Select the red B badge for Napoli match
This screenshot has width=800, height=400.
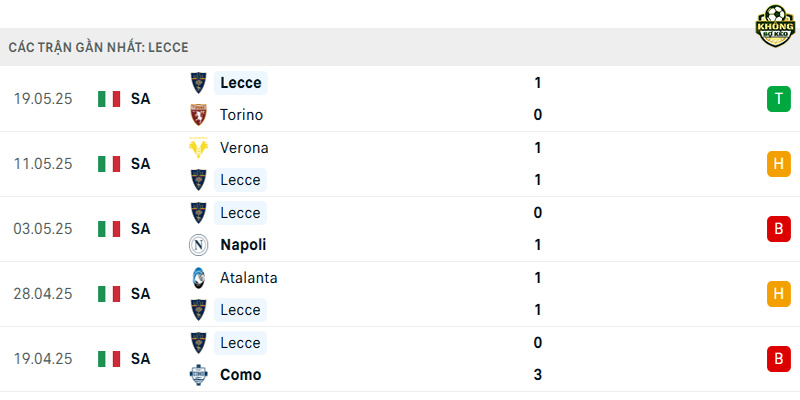coord(779,229)
